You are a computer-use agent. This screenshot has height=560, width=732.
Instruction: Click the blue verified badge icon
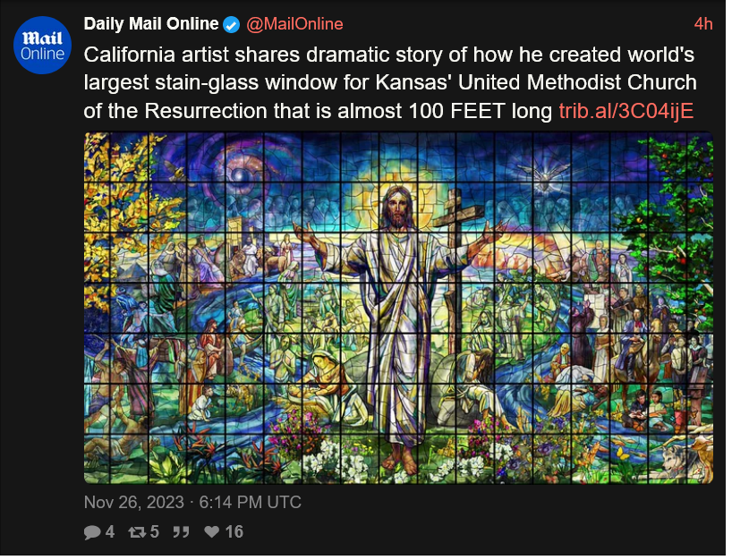231,25
